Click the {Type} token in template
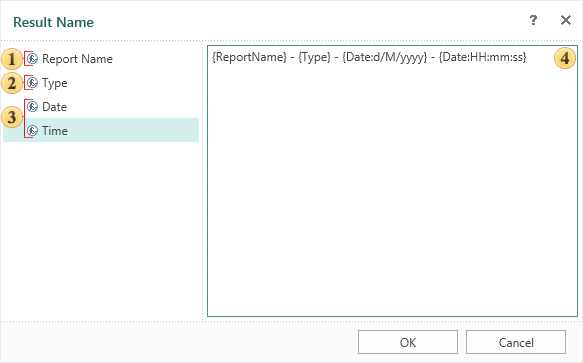Image resolution: width=583 pixels, height=363 pixels. click(314, 57)
